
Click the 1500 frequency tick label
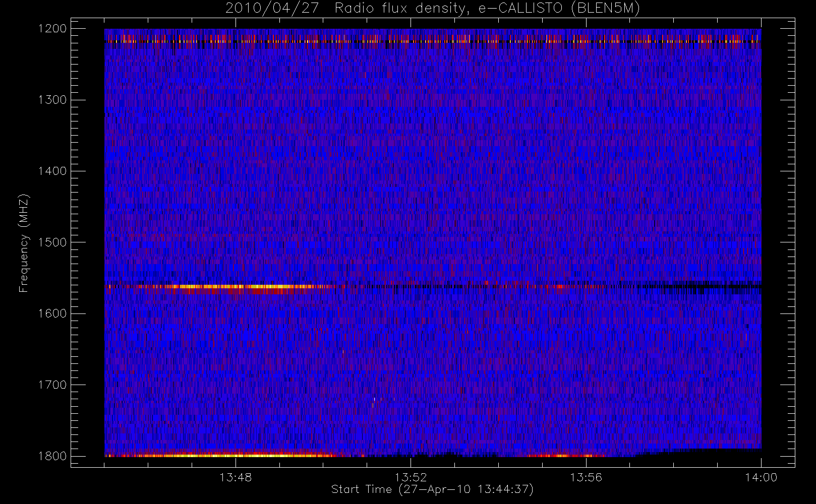coord(52,242)
